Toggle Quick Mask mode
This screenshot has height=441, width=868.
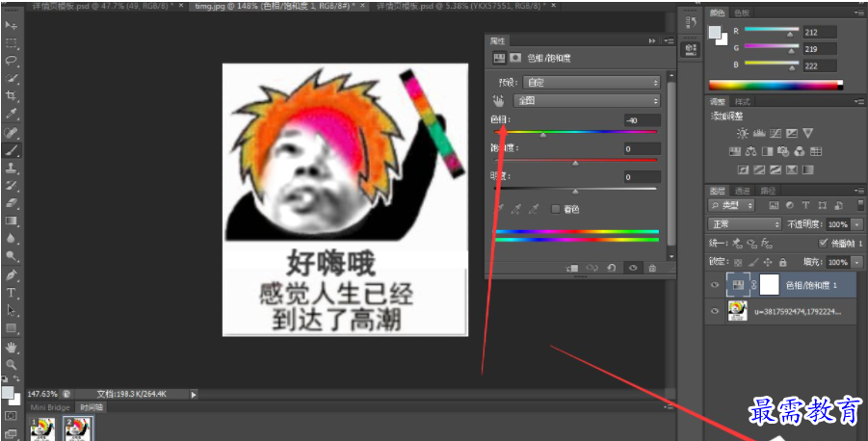point(11,416)
